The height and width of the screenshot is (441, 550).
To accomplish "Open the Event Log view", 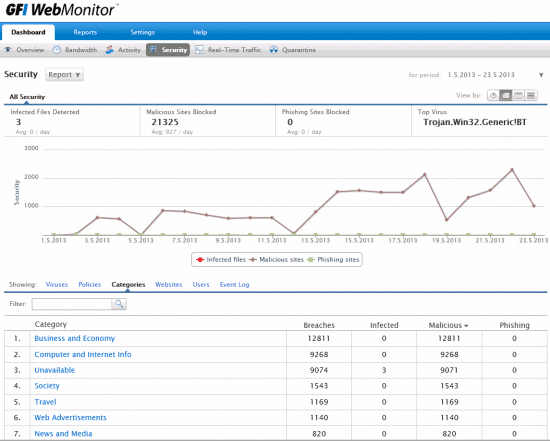I will 235,285.
